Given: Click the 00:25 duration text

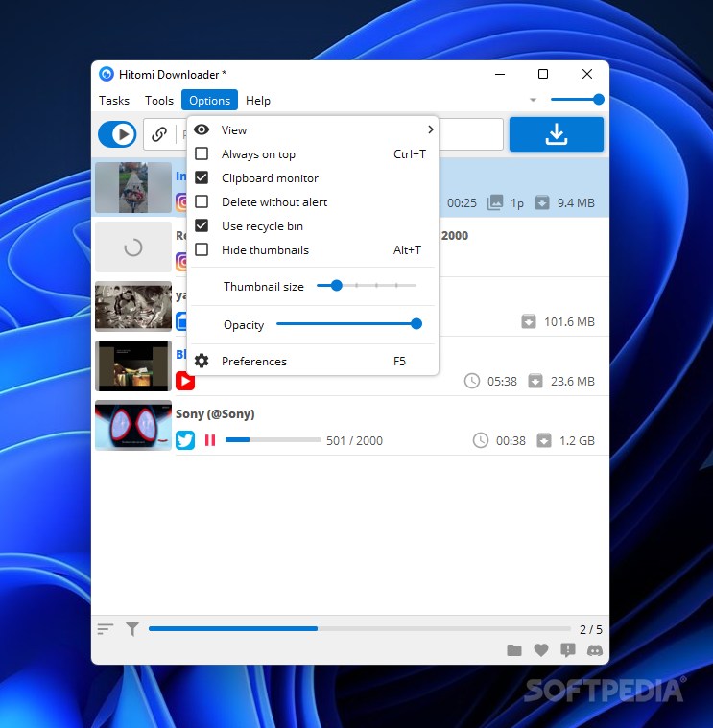Looking at the screenshot, I should [x=462, y=203].
